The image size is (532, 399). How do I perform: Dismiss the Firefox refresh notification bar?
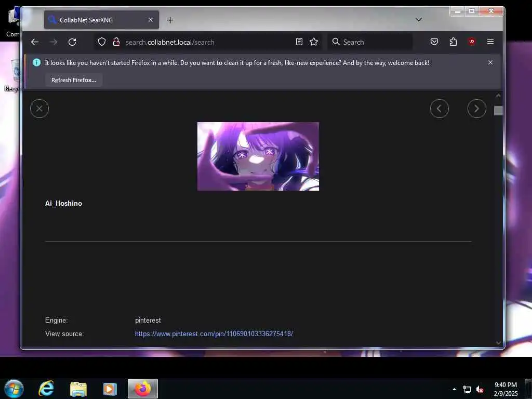click(x=490, y=62)
